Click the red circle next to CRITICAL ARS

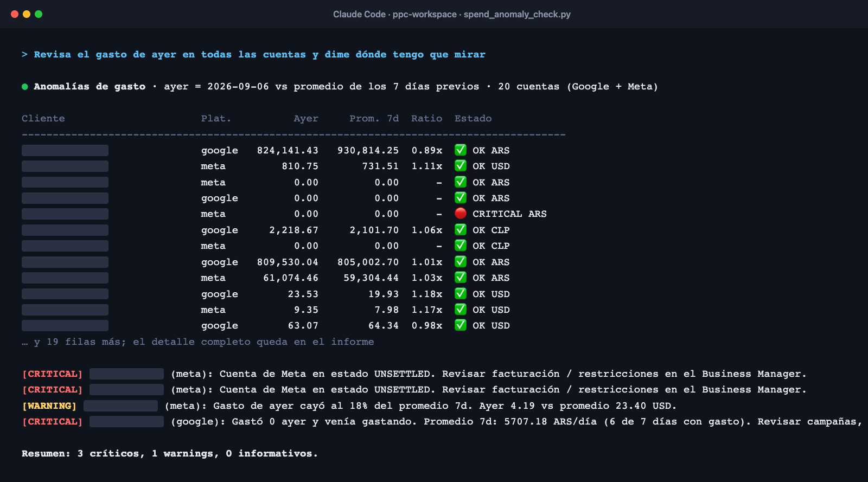(461, 214)
